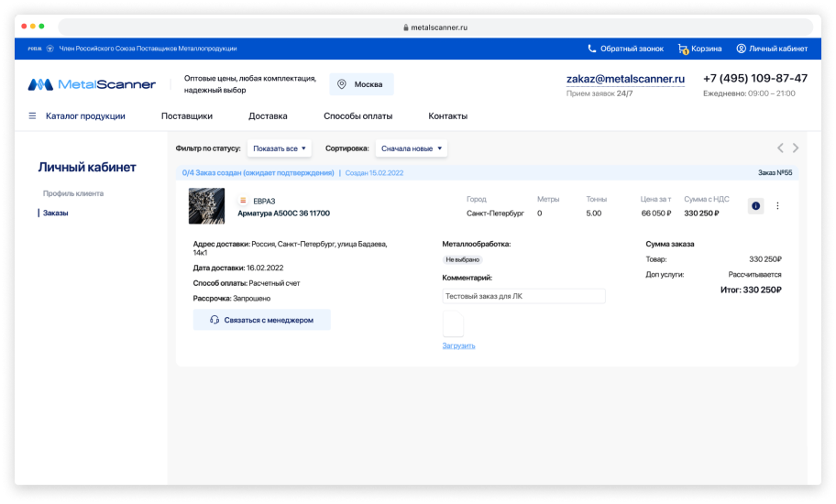Open the Сначала новые sorting dropdown
836x504 pixels.
tap(412, 148)
